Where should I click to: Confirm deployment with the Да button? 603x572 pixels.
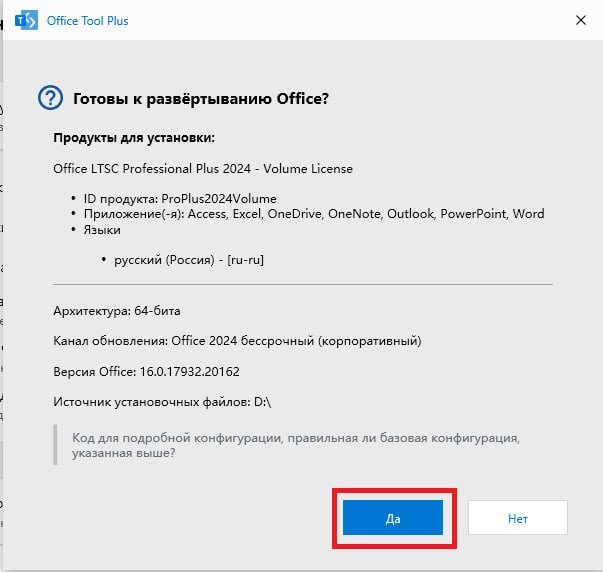click(x=393, y=517)
